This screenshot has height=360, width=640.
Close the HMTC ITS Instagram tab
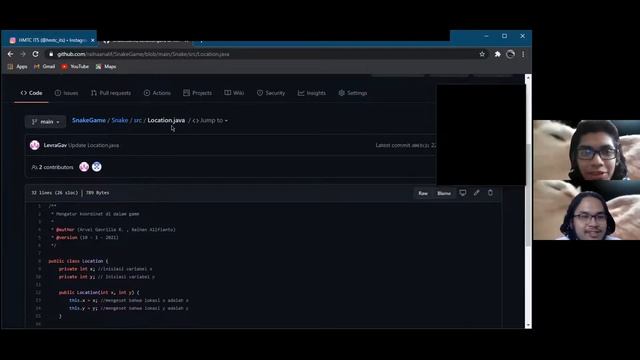pyautogui.click(x=93, y=40)
